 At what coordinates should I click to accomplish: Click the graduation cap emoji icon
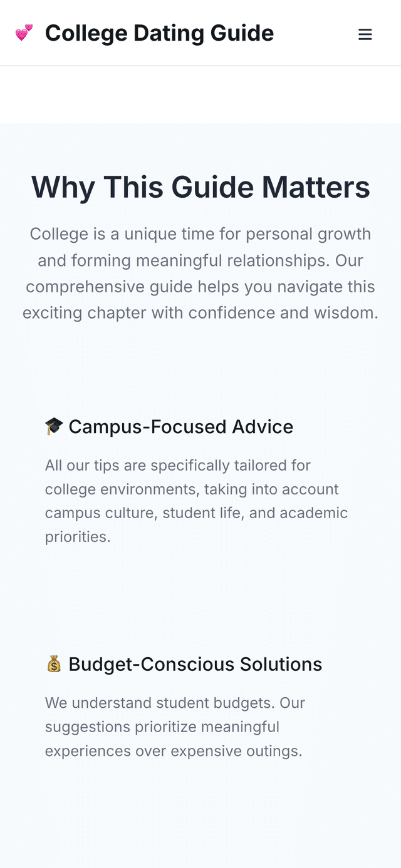point(54,426)
